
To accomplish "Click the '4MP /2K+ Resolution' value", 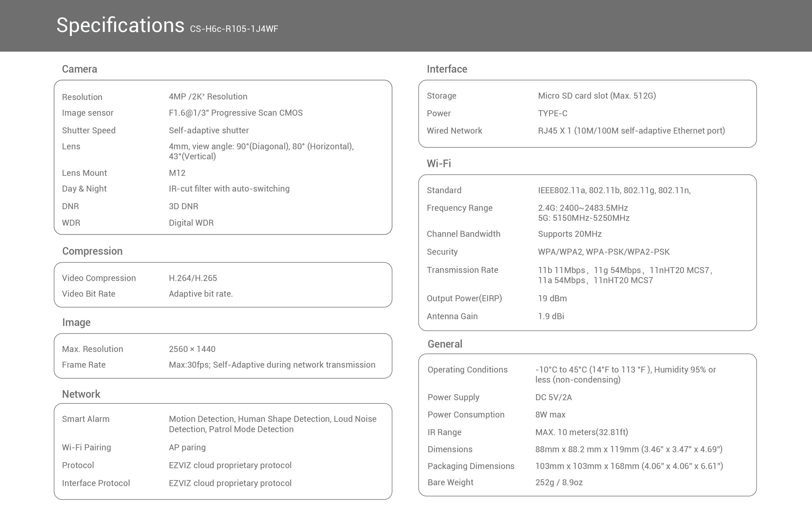I will (x=208, y=96).
